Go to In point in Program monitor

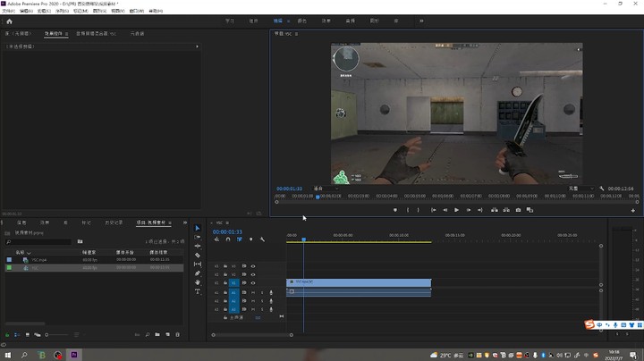click(x=433, y=210)
